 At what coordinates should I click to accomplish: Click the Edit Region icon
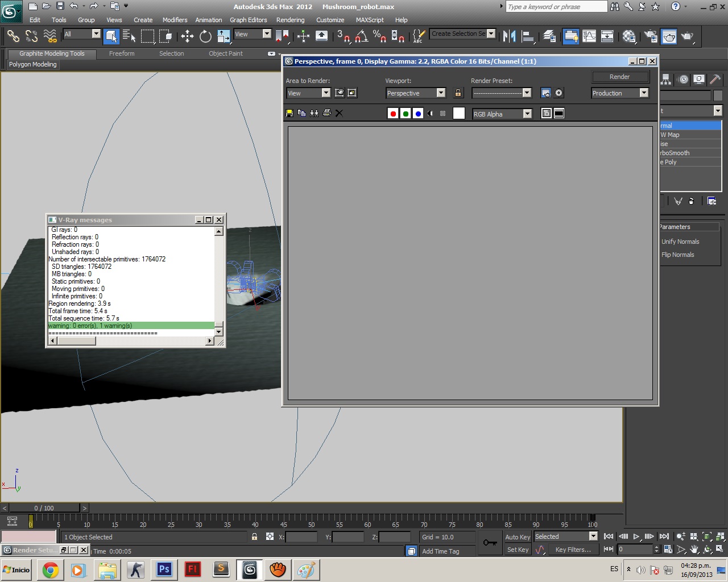340,93
